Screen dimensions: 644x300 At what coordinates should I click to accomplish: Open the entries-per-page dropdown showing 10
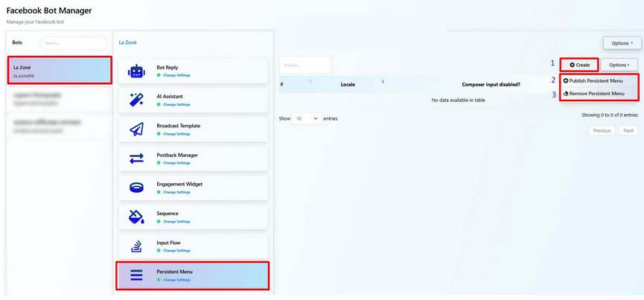pos(307,118)
